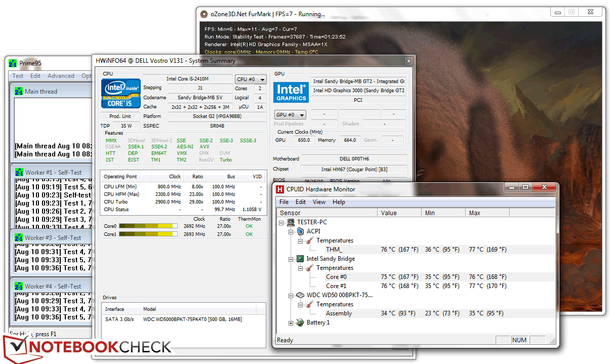Image resolution: width=611 pixels, height=364 pixels.
Task: Collapse the Intel Sandy Bridge node
Action: pos(291,259)
